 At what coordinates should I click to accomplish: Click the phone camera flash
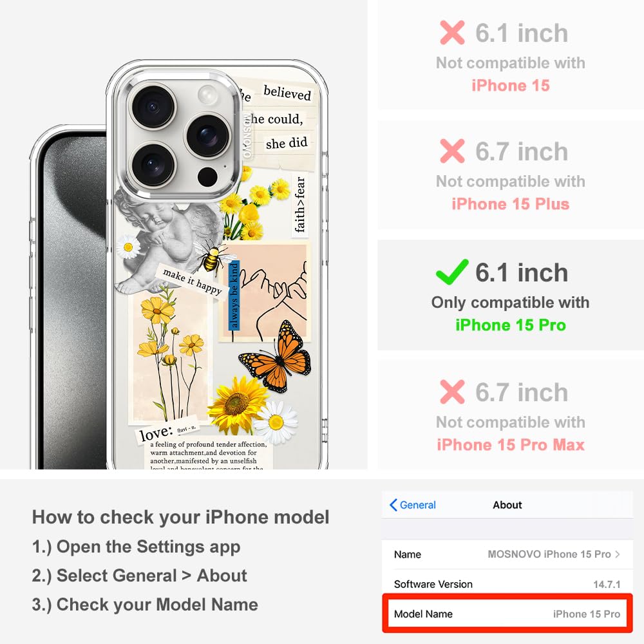208,95
